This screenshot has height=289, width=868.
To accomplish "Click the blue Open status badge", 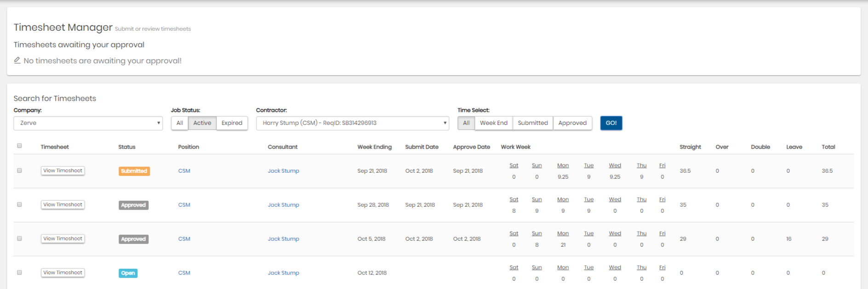I will pos(128,273).
